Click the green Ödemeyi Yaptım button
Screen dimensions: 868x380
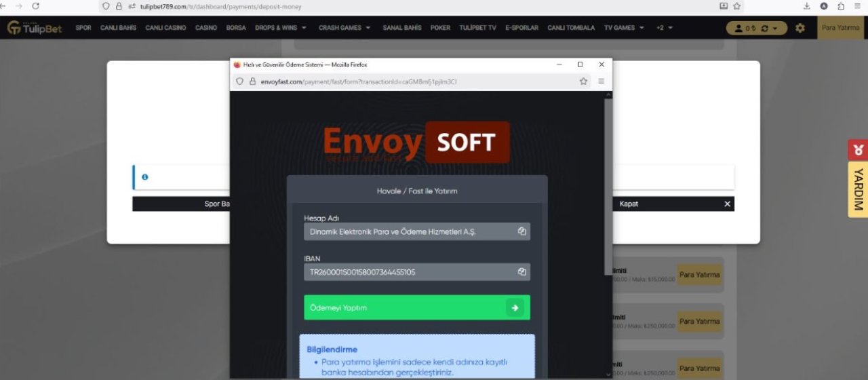[417, 307]
